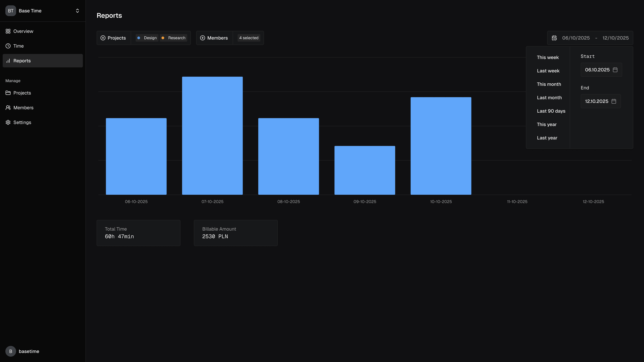
Task: Click the Projects folder icon in sidebar
Action: pos(8,93)
